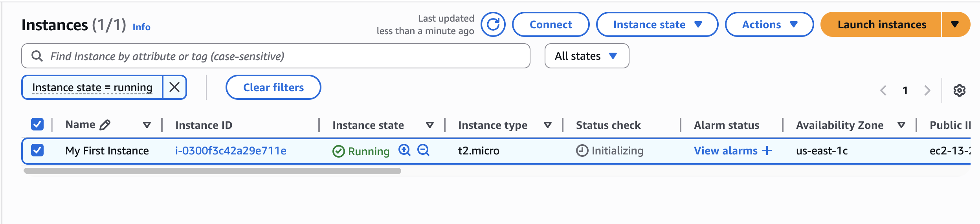The image size is (980, 224).
Task: Sort by Instance type column arrow
Action: click(547, 125)
